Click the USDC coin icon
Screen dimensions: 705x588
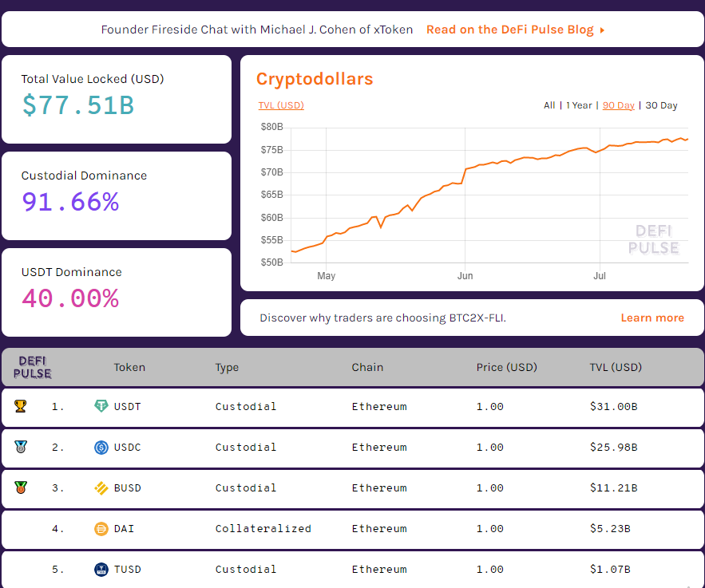point(101,448)
